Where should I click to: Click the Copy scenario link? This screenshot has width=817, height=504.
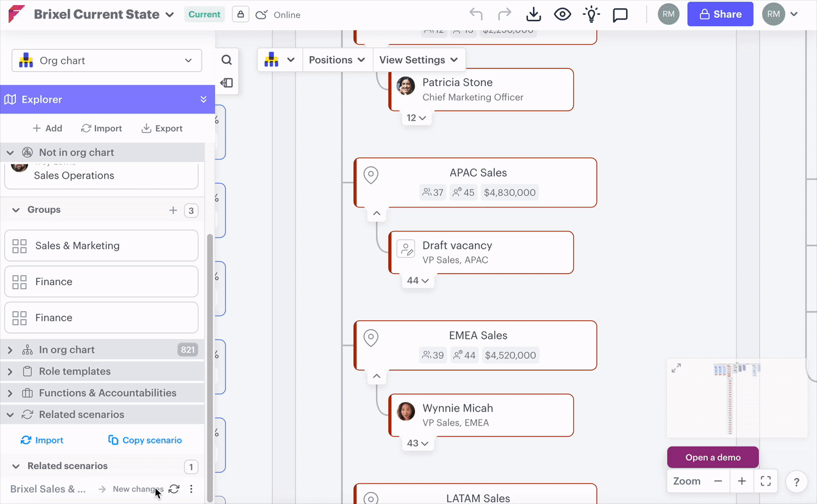[145, 440]
